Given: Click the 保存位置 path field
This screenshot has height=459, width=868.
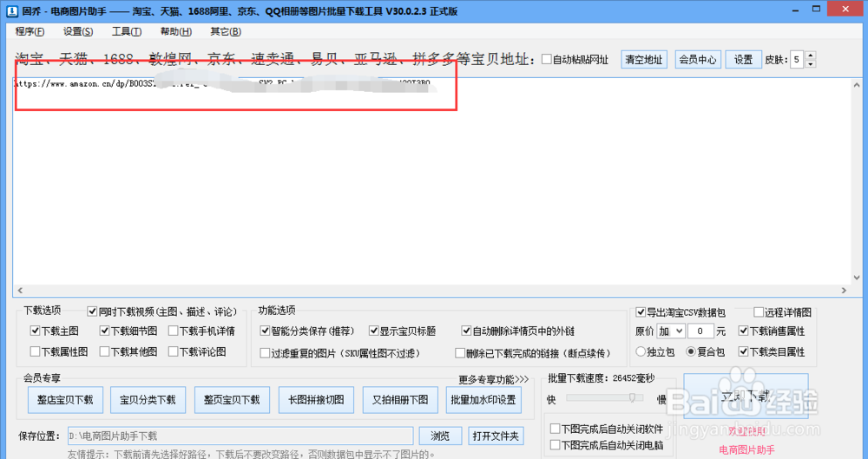Looking at the screenshot, I should point(240,436).
